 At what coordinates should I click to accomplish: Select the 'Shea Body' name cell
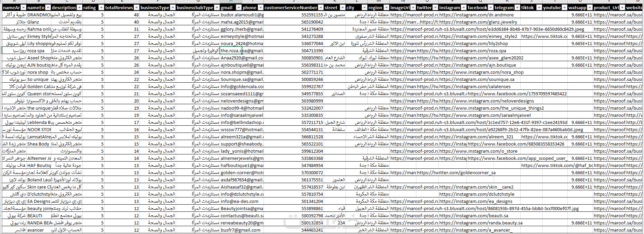tap(39, 144)
